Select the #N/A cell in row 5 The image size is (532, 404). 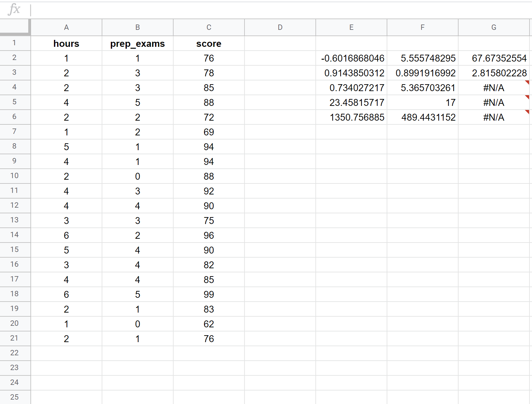click(x=494, y=102)
